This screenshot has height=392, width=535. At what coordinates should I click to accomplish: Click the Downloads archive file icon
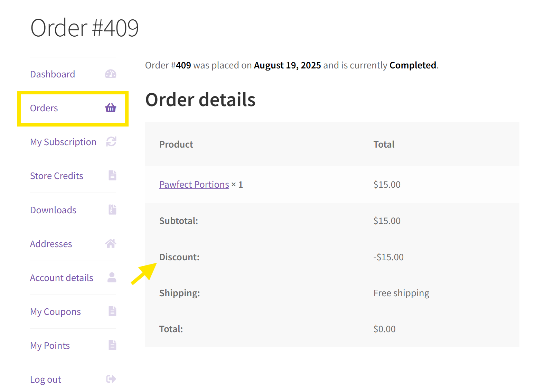(x=112, y=209)
